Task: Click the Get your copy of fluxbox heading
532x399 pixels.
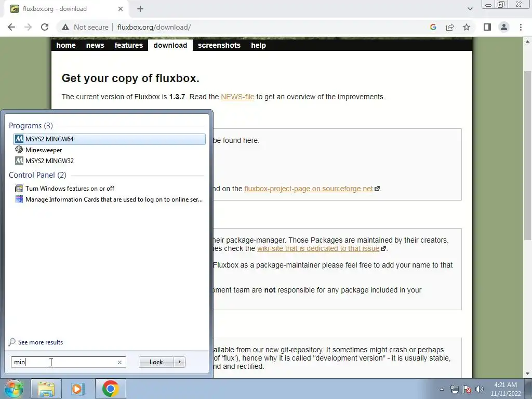Action: tap(130, 78)
